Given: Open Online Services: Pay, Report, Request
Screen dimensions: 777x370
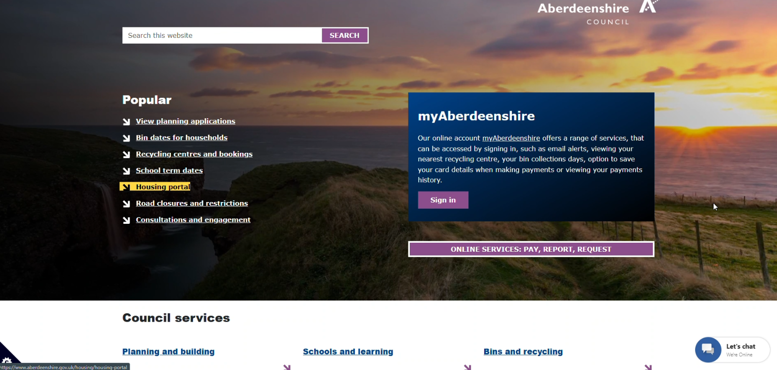Looking at the screenshot, I should pos(531,249).
